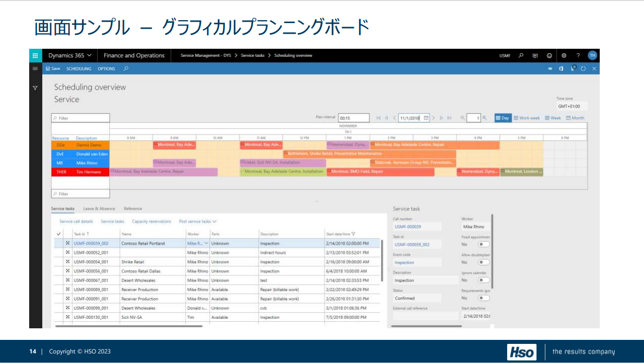The height and width of the screenshot is (363, 644).
Task: Toggle the Ignore calendar switch
Action: (484, 280)
